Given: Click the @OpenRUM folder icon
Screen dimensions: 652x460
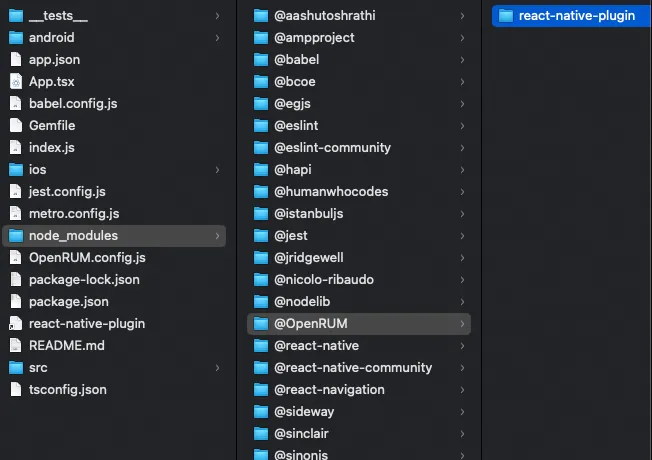Looking at the screenshot, I should click(261, 324).
